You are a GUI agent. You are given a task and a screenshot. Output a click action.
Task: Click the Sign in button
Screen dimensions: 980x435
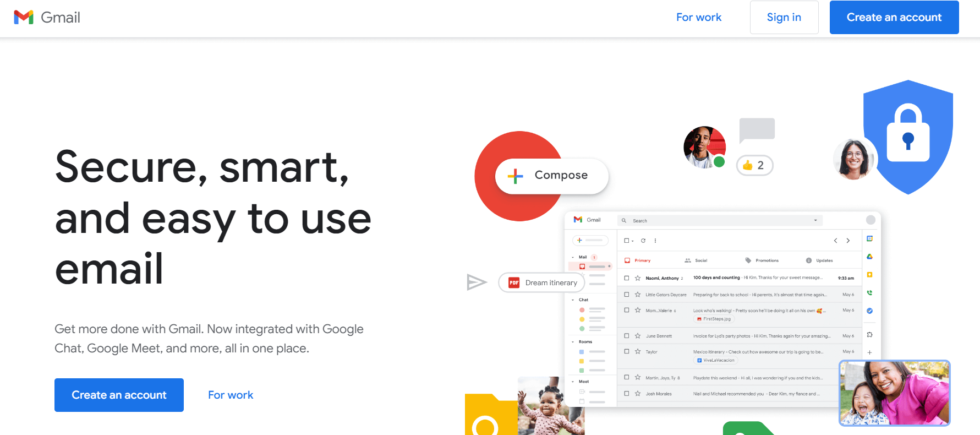pos(784,18)
